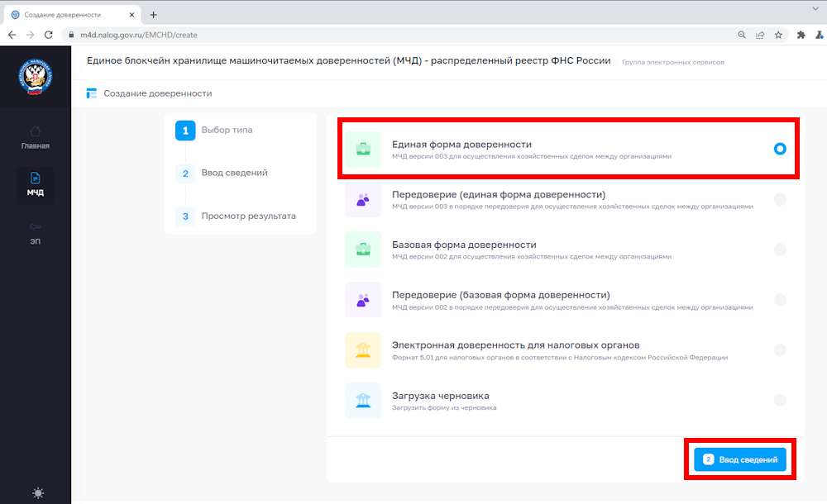The width and height of the screenshot is (827, 504).
Task: Reload the page
Action: pyautogui.click(x=50, y=36)
